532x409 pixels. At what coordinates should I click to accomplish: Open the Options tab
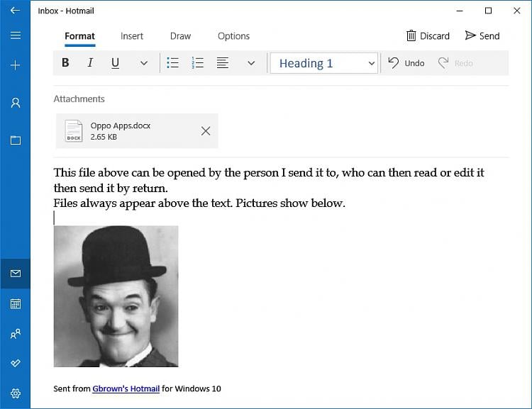pyautogui.click(x=233, y=36)
